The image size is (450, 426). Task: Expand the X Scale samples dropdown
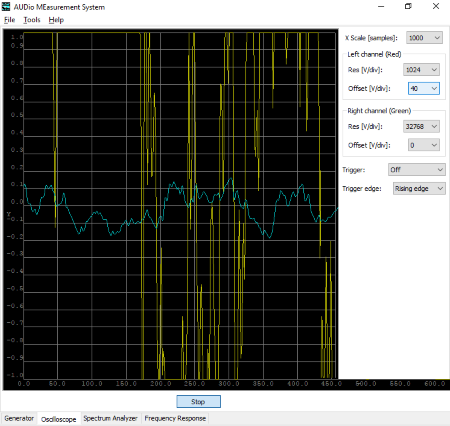tap(424, 38)
